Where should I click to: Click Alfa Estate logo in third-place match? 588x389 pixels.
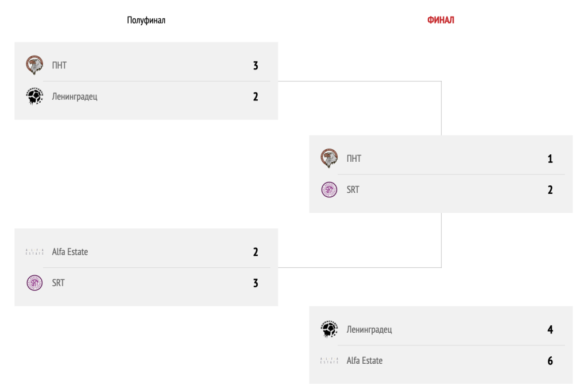pyautogui.click(x=329, y=361)
